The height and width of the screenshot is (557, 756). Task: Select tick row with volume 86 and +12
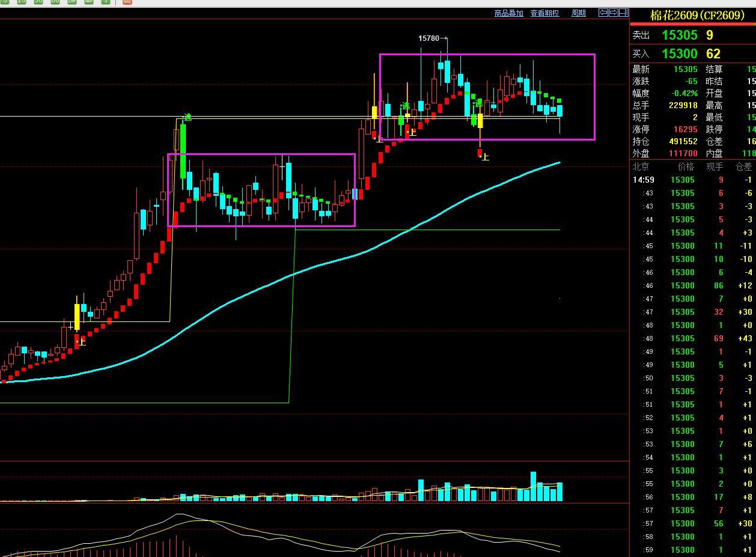pos(693,285)
